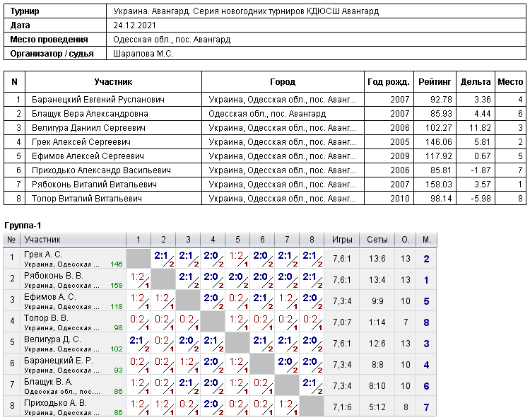The width and height of the screenshot is (530, 420).
Task: Click sets total 13:6 for Грек
Action: tap(377, 259)
